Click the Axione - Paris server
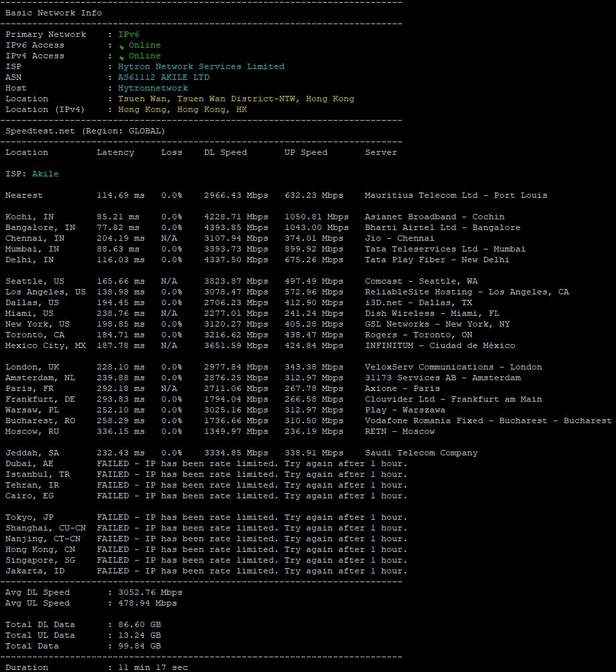Screen dimensions: 616x672 403,388
